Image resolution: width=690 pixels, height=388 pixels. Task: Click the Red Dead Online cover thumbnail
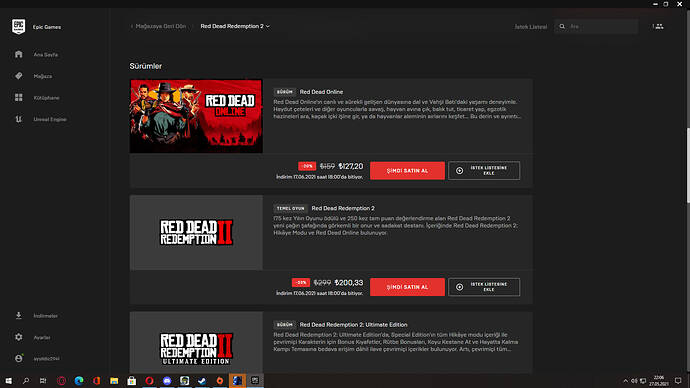[x=196, y=116]
